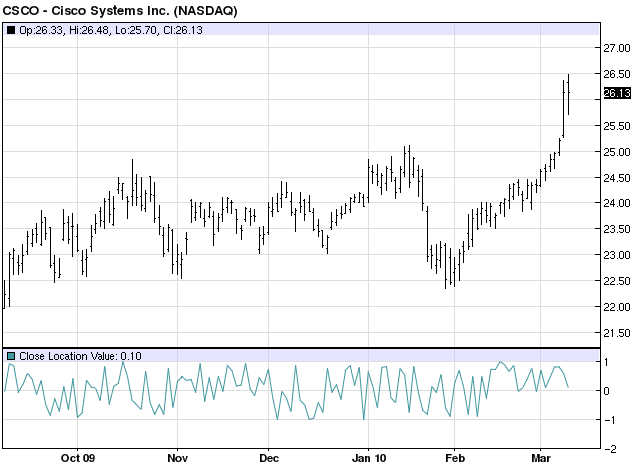Image resolution: width=635 pixels, height=467 pixels.
Task: Click the indicator axis label 1
Action: tap(606, 362)
